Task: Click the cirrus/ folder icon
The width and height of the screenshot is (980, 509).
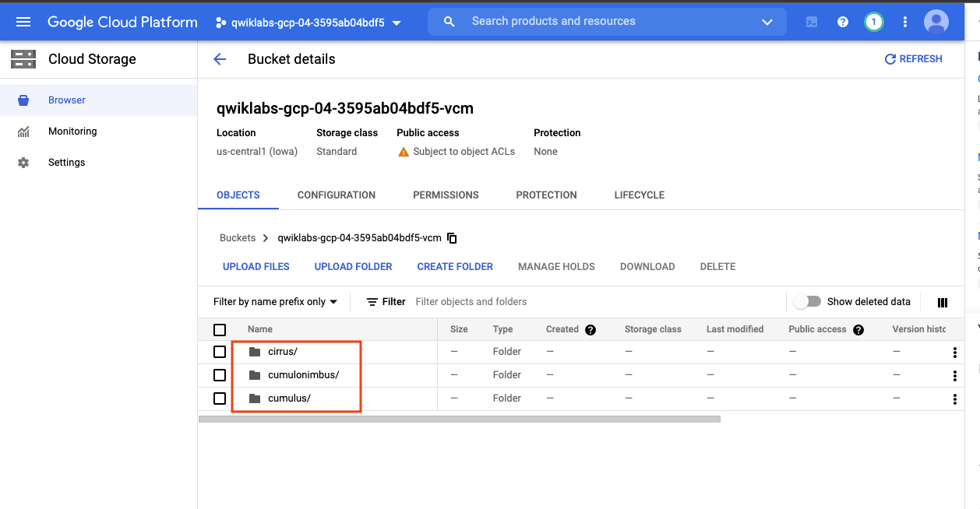Action: tap(254, 352)
